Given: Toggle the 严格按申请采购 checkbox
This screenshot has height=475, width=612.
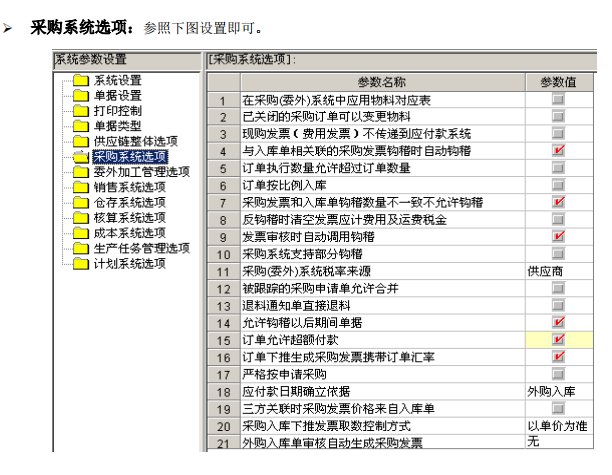Looking at the screenshot, I should [x=558, y=374].
